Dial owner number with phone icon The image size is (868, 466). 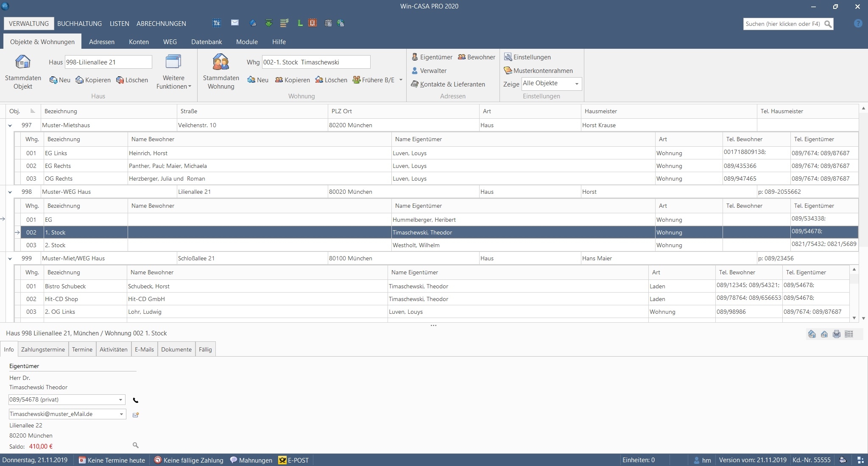tap(136, 400)
